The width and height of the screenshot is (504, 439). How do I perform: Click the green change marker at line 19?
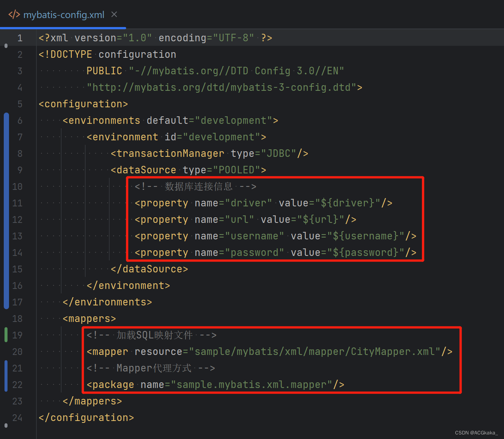click(6, 335)
